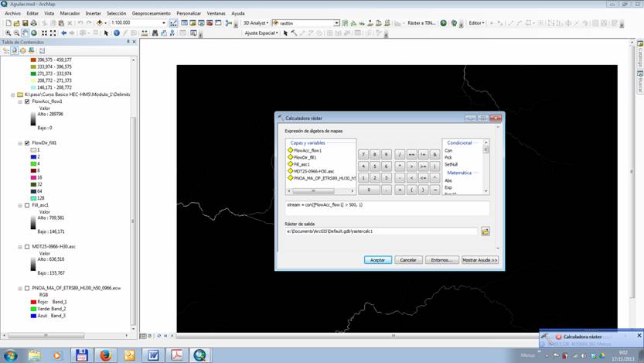
Task: Click the Entornos... button
Action: [x=441, y=260]
